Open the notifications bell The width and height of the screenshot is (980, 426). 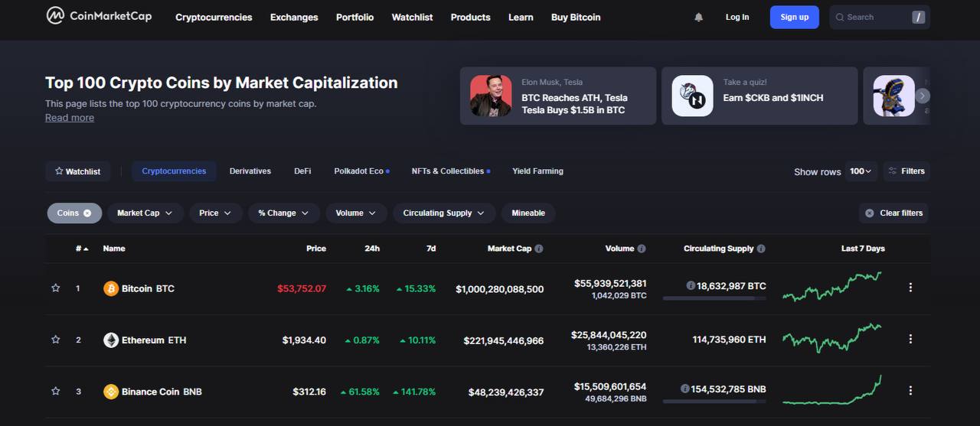tap(698, 17)
